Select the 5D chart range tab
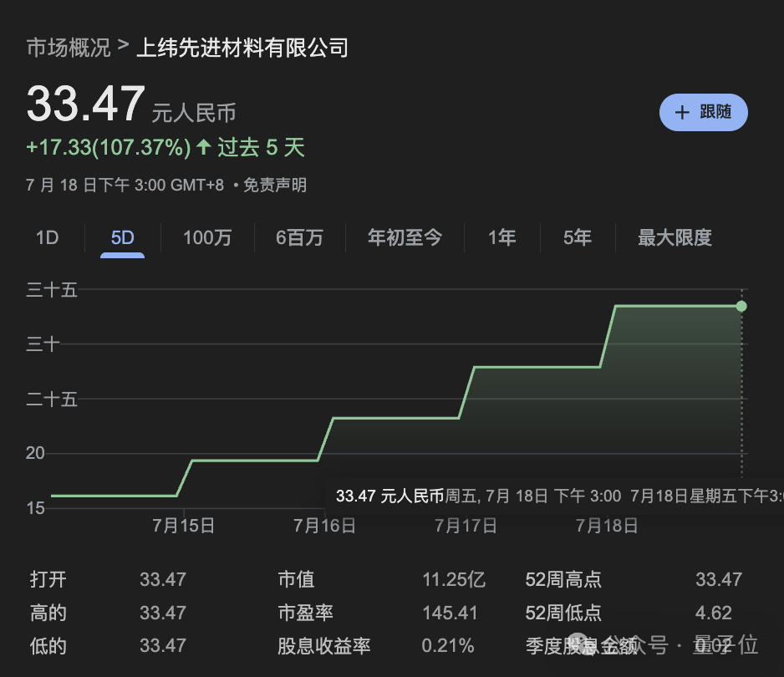 [x=122, y=237]
